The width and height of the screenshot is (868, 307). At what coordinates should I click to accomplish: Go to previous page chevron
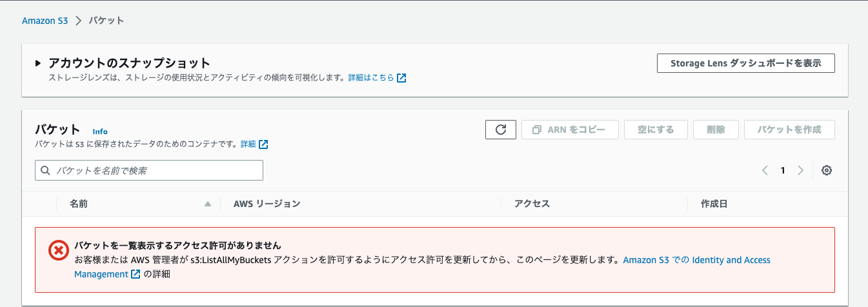tap(765, 170)
